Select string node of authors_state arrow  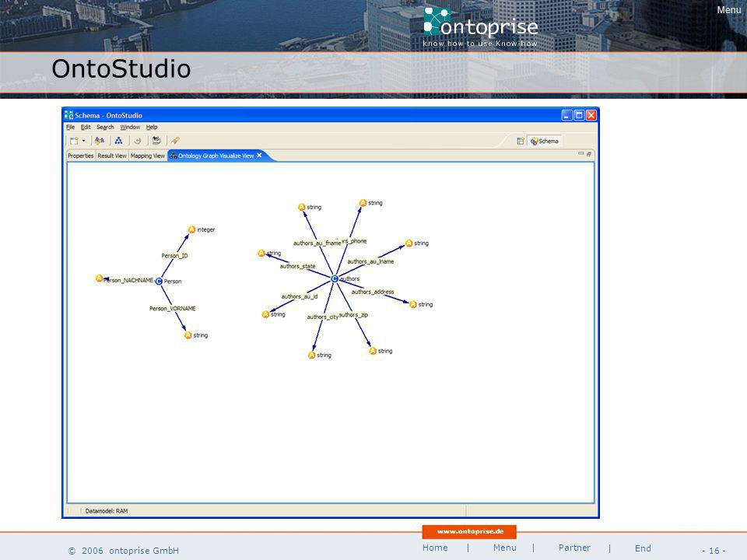click(x=261, y=254)
